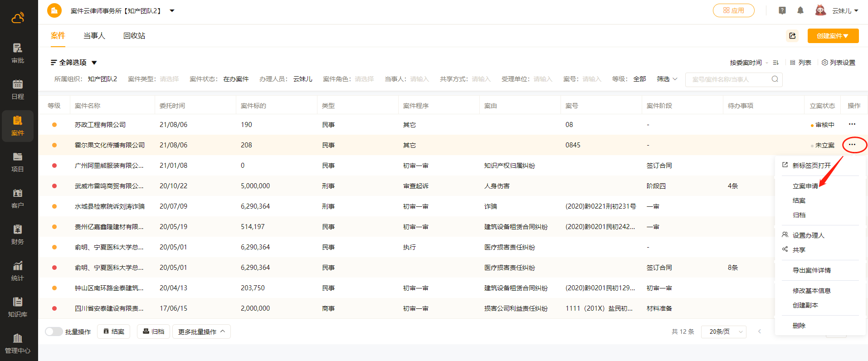The width and height of the screenshot is (868, 361).
Task: Open the 日程 calendar sidebar icon
Action: pyautogui.click(x=18, y=89)
